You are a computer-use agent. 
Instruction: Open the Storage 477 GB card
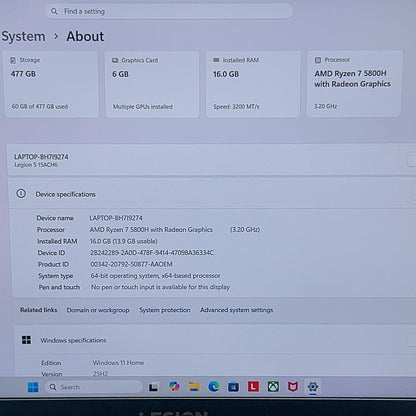51,84
